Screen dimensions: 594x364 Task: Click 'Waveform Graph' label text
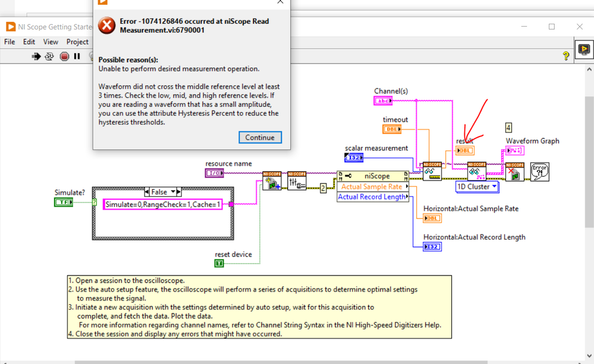[532, 141]
